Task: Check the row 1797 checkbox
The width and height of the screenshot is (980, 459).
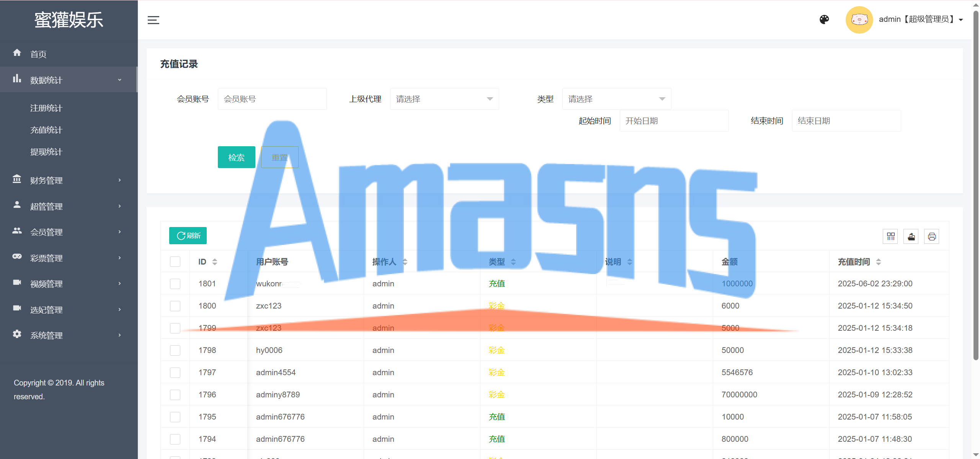Action: tap(175, 372)
